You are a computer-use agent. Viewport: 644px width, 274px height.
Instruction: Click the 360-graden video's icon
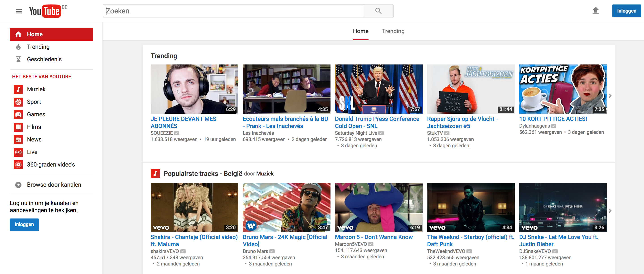point(18,164)
